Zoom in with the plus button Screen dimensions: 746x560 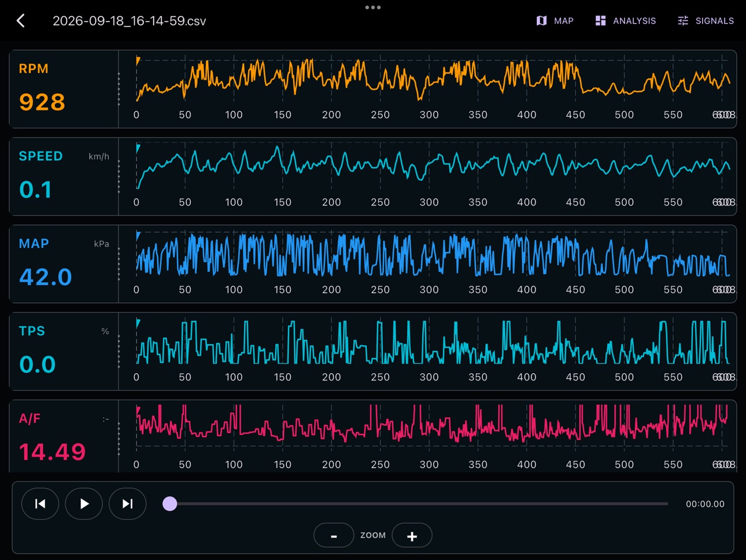[x=412, y=535]
